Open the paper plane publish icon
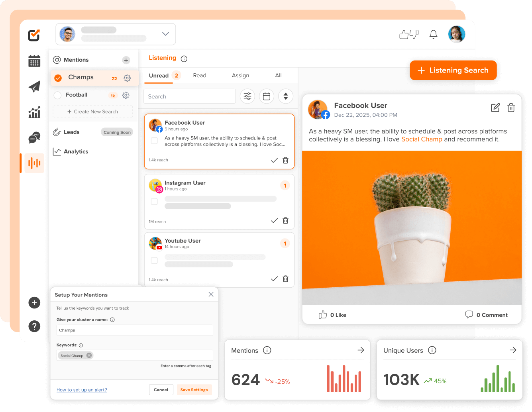The width and height of the screenshot is (532, 412). [34, 86]
